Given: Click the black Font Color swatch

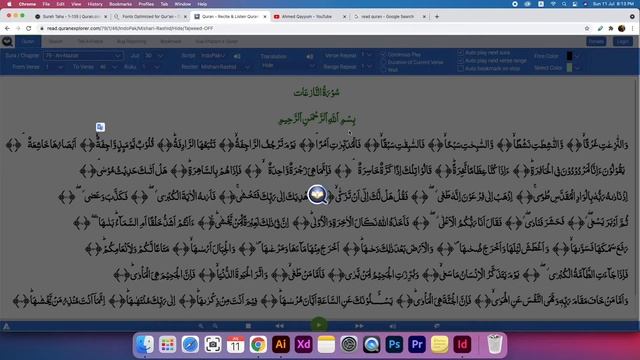Looking at the screenshot, I should pyautogui.click(x=569, y=56).
